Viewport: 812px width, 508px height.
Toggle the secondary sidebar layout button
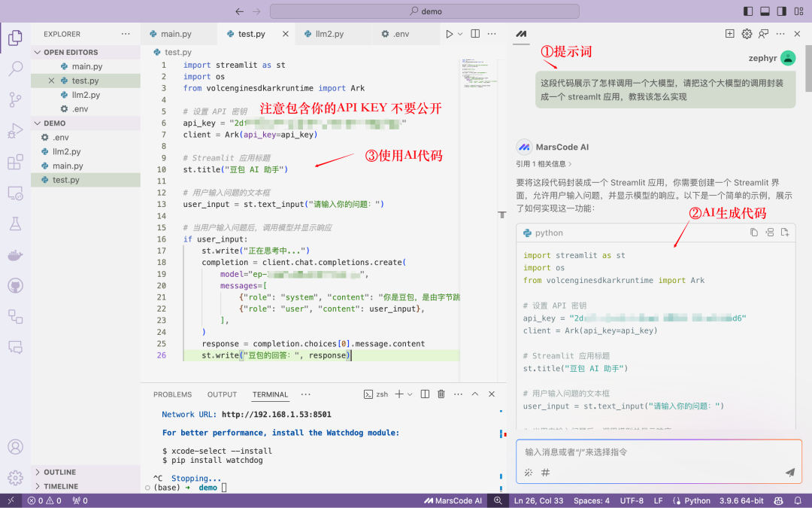pyautogui.click(x=782, y=11)
